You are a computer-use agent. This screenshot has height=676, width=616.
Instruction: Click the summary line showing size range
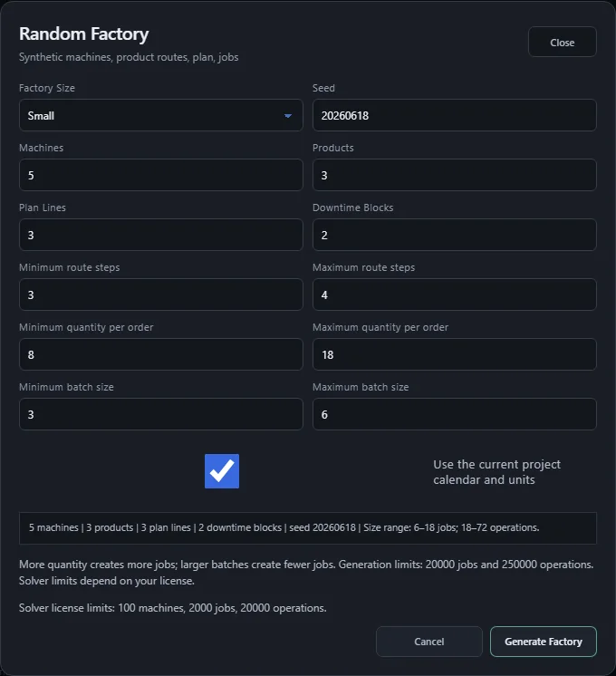pyautogui.click(x=308, y=527)
